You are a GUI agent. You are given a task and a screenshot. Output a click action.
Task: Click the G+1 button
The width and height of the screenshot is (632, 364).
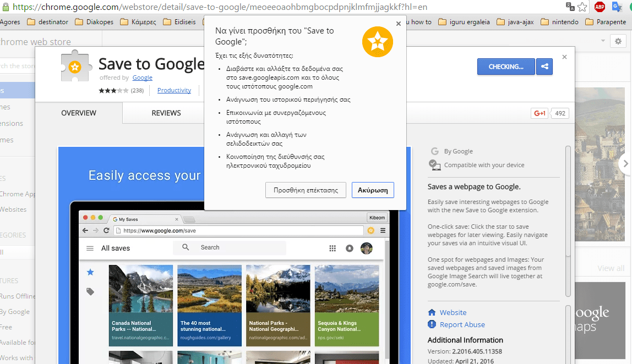540,113
